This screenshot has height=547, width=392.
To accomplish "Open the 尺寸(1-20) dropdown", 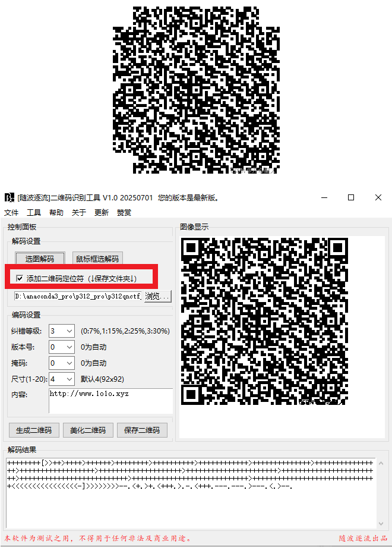I will 62,379.
